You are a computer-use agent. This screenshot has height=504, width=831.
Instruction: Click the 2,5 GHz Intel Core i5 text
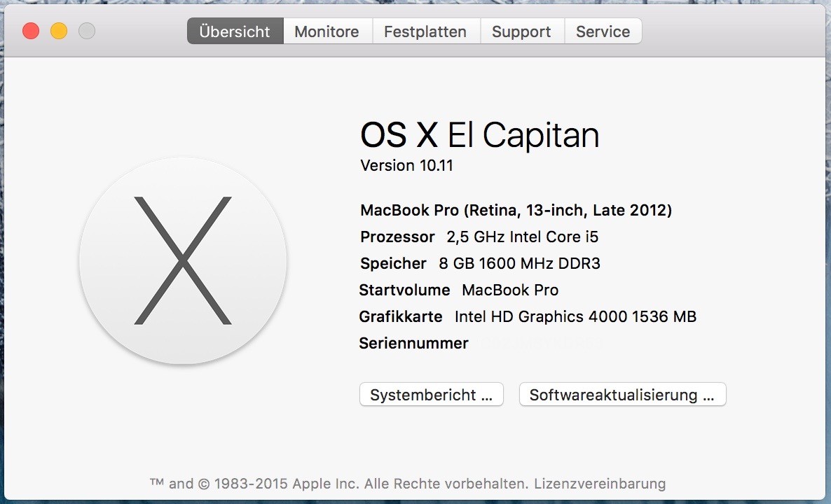click(x=523, y=237)
